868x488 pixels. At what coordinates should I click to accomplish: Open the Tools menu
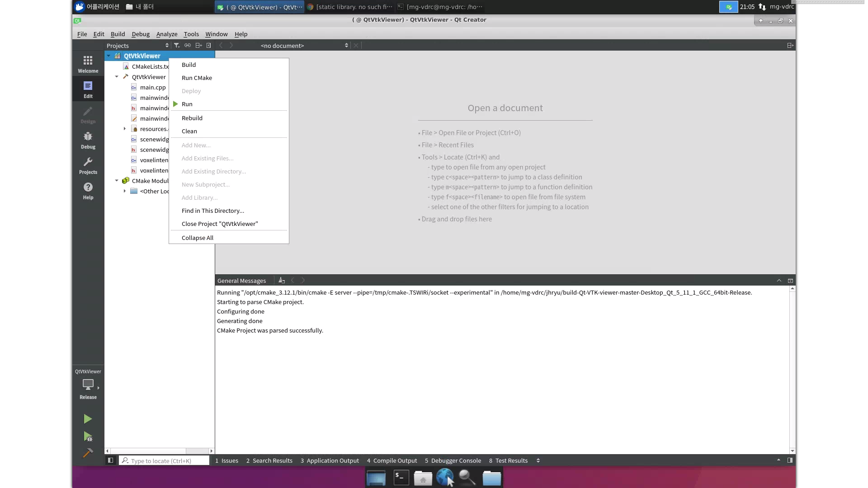pyautogui.click(x=191, y=34)
